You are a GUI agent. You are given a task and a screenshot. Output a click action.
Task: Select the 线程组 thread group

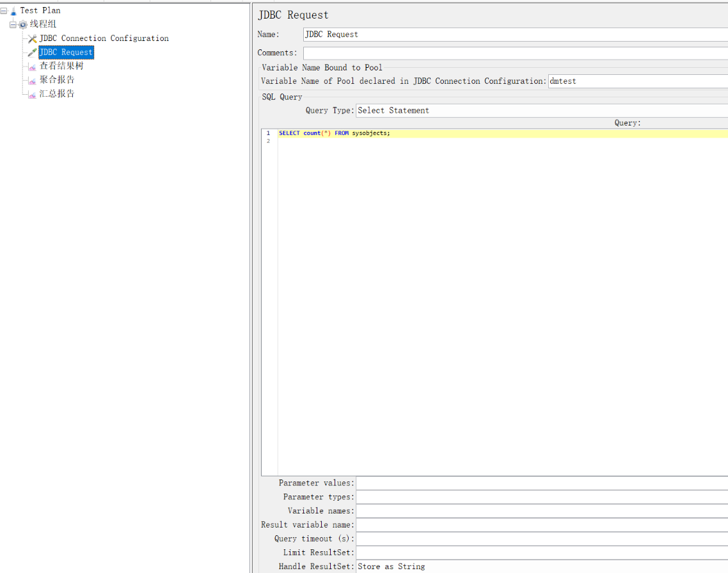click(x=43, y=24)
